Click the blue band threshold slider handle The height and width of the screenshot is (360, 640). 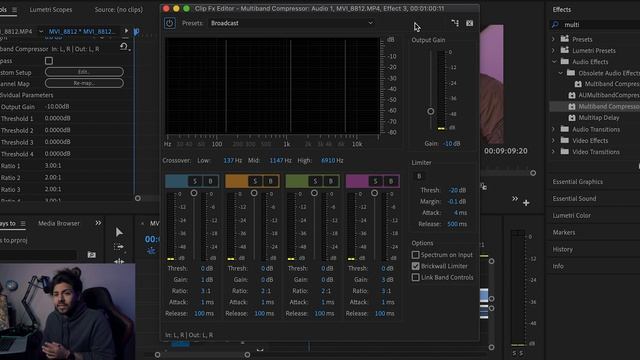pyautogui.click(x=194, y=193)
